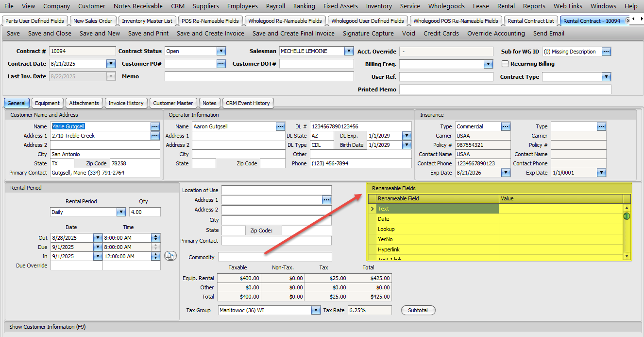This screenshot has width=644, height=337.
Task: Click ellipsis button beside customer Address 1
Action: (x=155, y=136)
